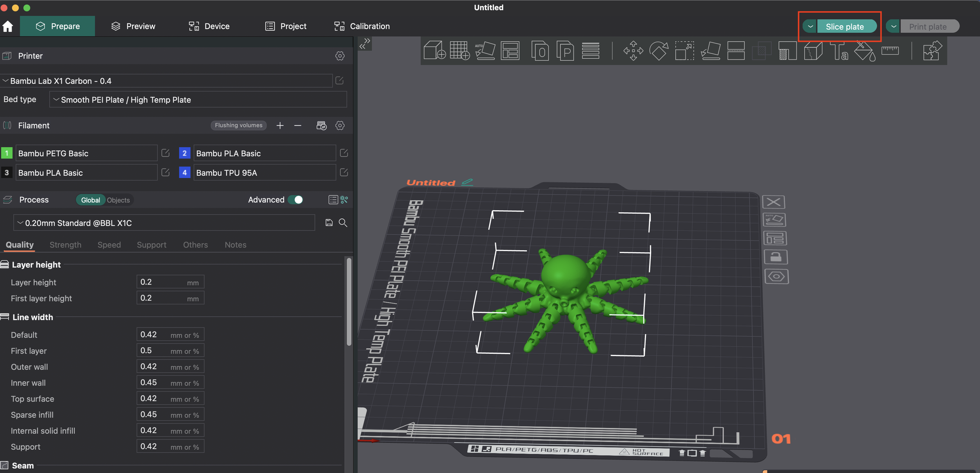This screenshot has height=473, width=980.
Task: Select the Move tool
Action: [633, 51]
